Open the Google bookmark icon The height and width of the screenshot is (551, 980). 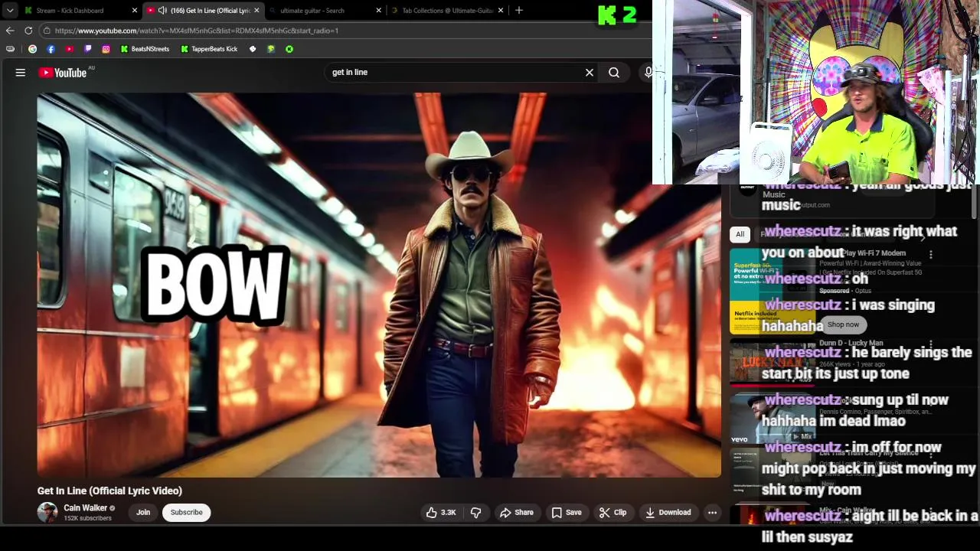point(32,49)
